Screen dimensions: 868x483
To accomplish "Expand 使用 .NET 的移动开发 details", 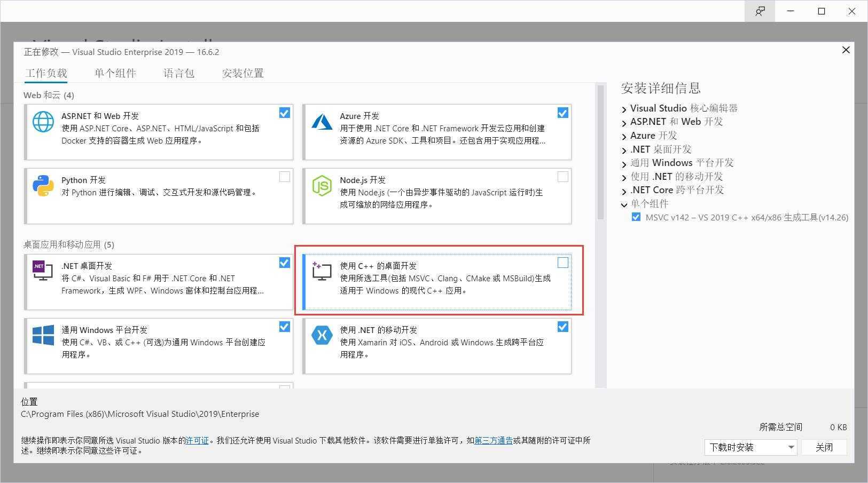I will (624, 178).
